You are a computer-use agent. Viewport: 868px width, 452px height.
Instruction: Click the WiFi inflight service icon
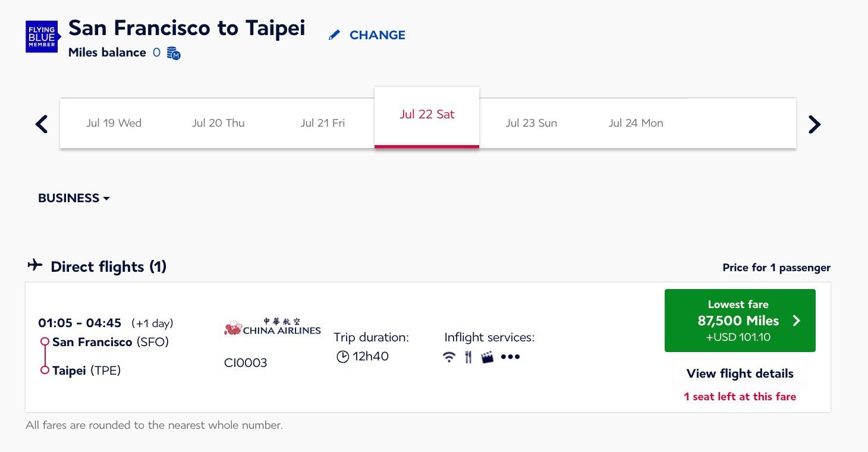[450, 357]
